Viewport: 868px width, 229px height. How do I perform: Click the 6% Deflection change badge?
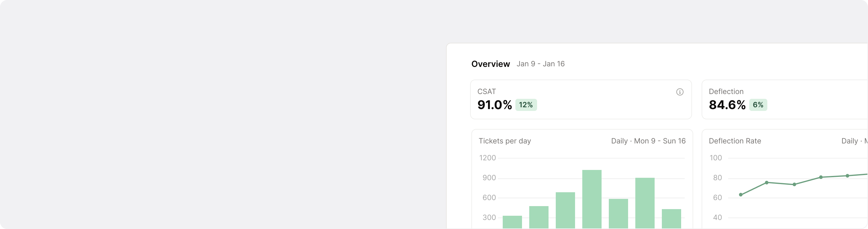[x=758, y=105]
